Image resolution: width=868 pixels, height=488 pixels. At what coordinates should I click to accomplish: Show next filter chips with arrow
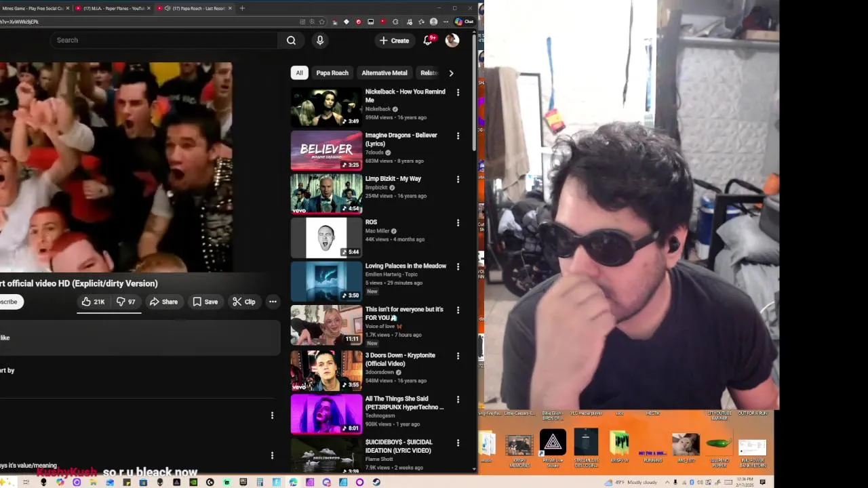[x=451, y=73]
